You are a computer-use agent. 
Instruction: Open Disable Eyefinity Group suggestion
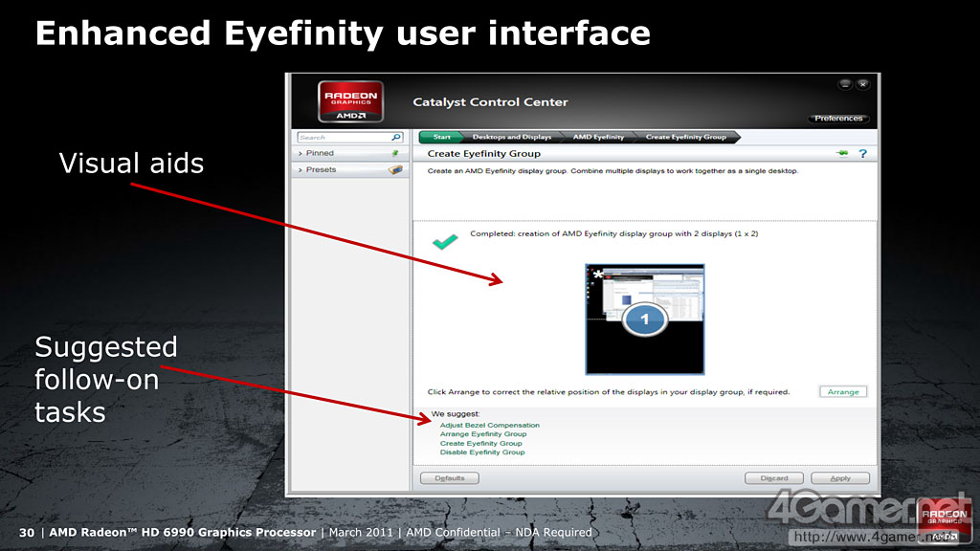click(482, 452)
